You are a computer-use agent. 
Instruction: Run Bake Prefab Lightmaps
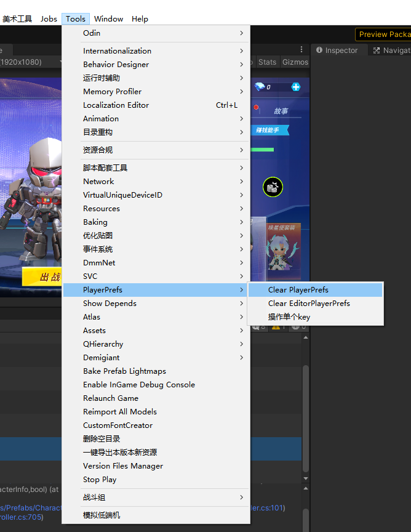tap(156, 371)
